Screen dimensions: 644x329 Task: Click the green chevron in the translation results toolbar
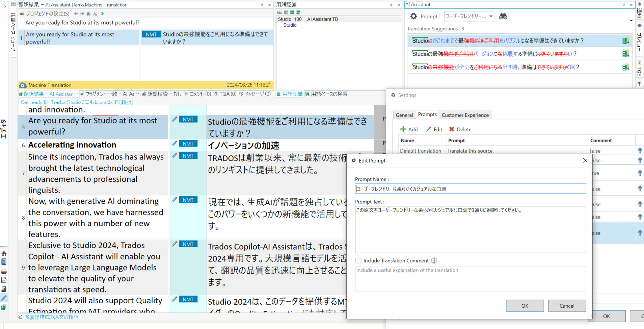103,14
